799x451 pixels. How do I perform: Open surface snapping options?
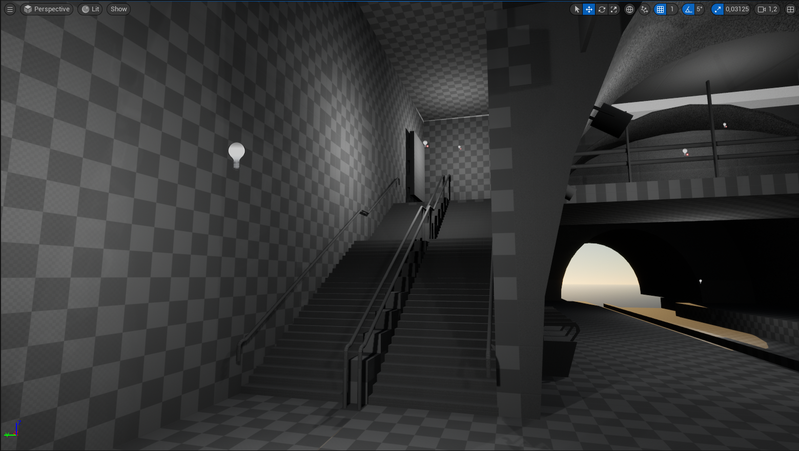tap(644, 9)
